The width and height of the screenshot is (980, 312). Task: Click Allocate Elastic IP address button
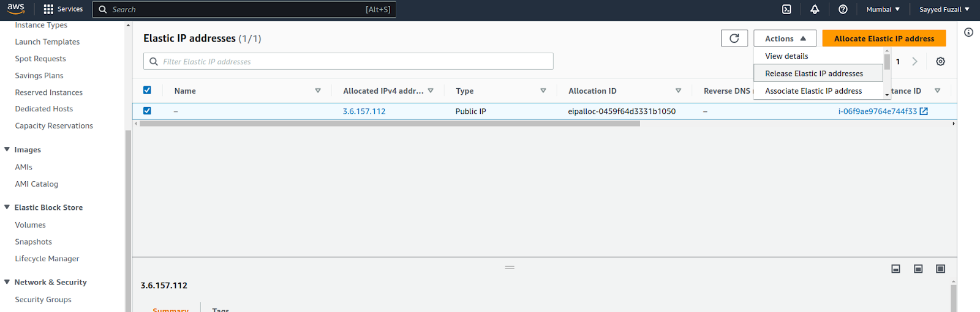(x=884, y=38)
